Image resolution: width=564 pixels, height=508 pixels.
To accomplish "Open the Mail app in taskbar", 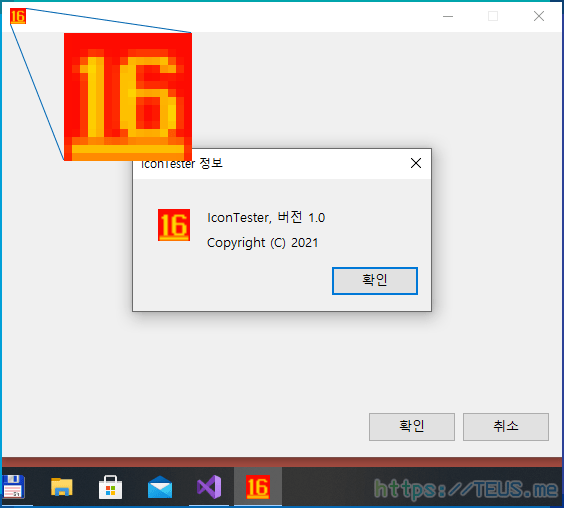I will click(x=160, y=487).
